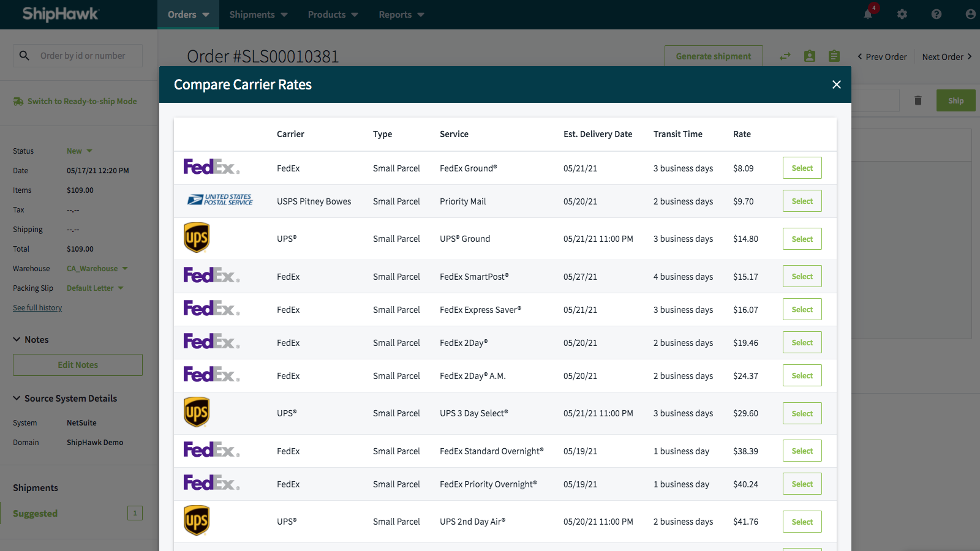Click the help question mark icon
The width and height of the screenshot is (980, 551).
tap(937, 14)
